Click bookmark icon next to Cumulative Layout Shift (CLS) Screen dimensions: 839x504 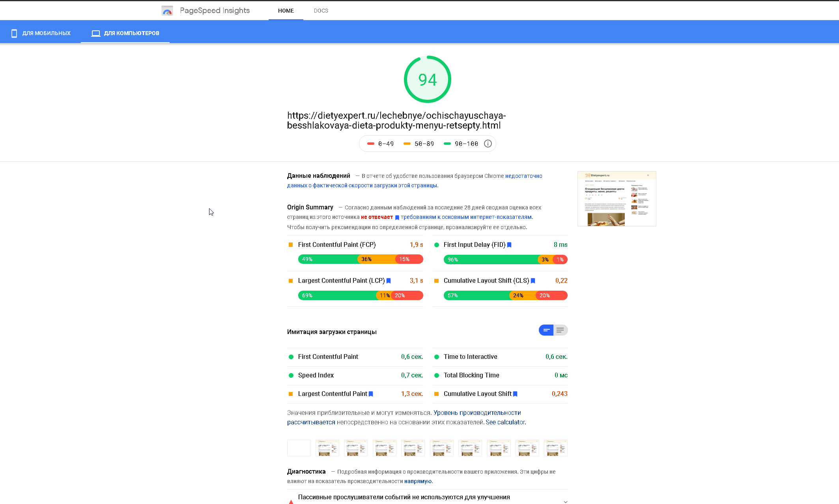click(x=533, y=281)
